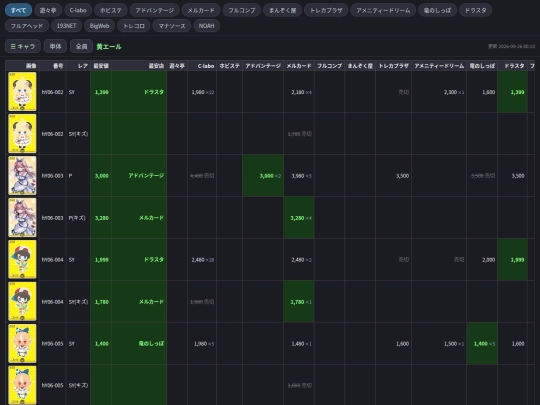The image size is (540, 405).
Task: Click the ホビステ table column header
Action: pos(229,66)
